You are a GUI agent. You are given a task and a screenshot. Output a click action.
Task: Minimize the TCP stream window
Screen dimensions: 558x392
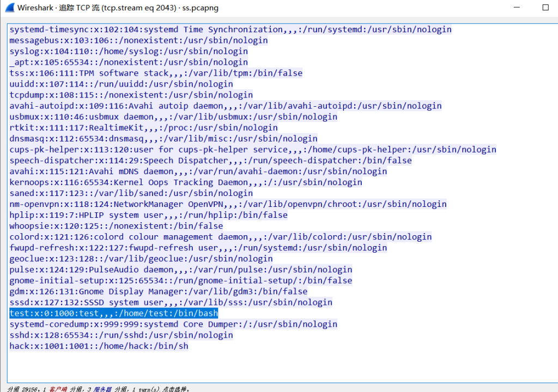516,8
